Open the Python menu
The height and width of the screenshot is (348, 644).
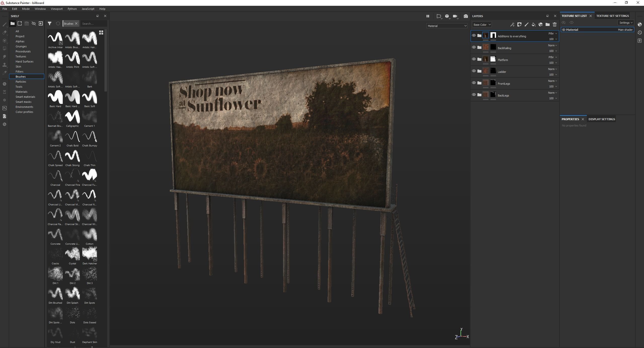pyautogui.click(x=72, y=9)
